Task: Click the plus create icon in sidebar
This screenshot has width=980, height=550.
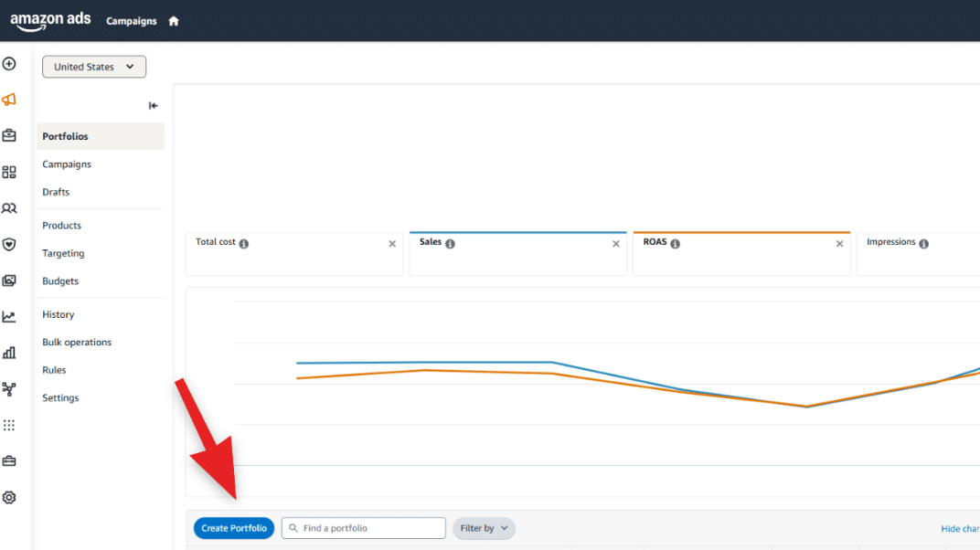Action: (9, 64)
